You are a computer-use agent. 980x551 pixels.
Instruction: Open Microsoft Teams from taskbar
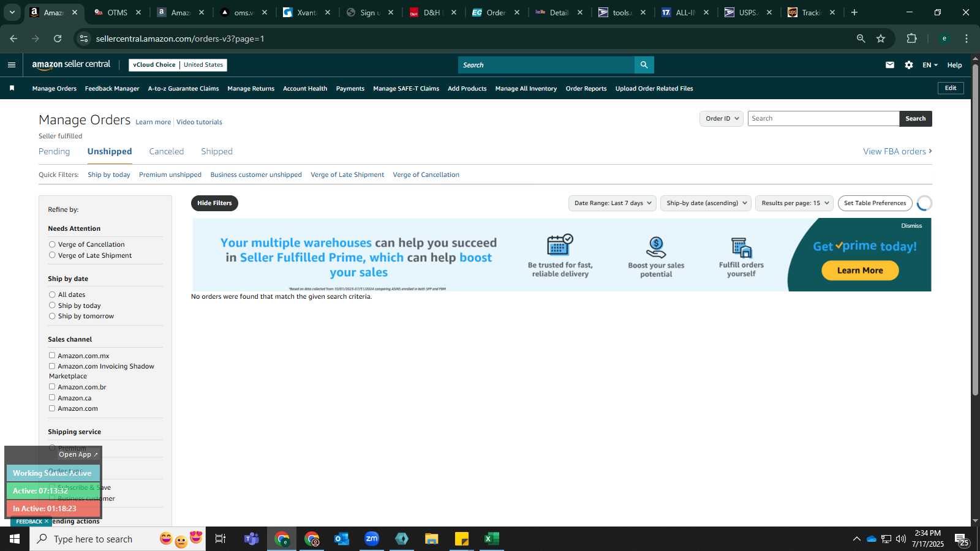[x=252, y=539]
